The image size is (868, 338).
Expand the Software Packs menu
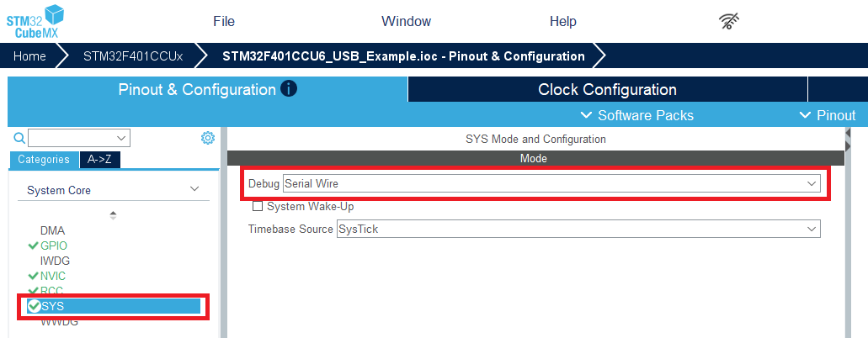[x=636, y=115]
